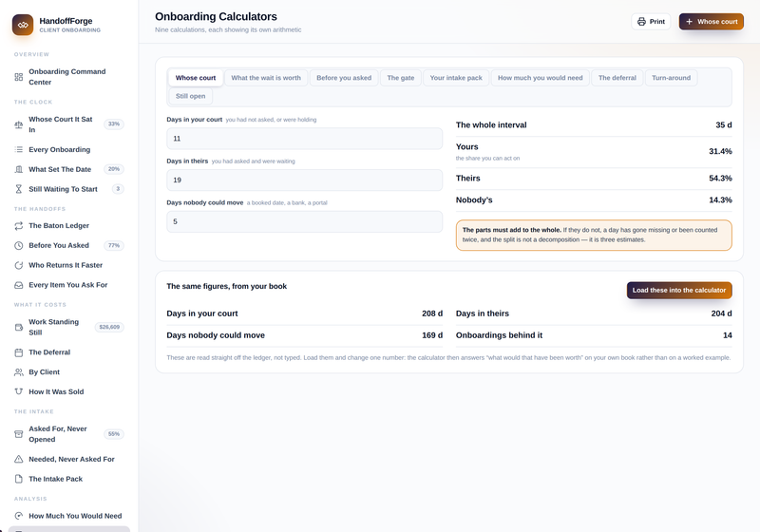Screen dimensions: 760x532
Task: Click the scales icon for Whose Court It Sat In
Action: click(x=18, y=124)
